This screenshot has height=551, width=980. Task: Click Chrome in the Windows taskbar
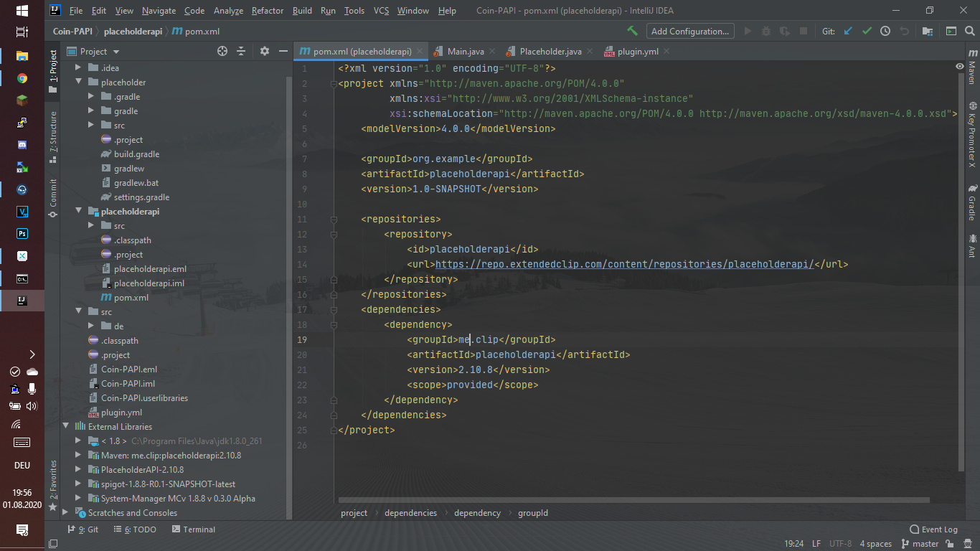click(x=22, y=78)
